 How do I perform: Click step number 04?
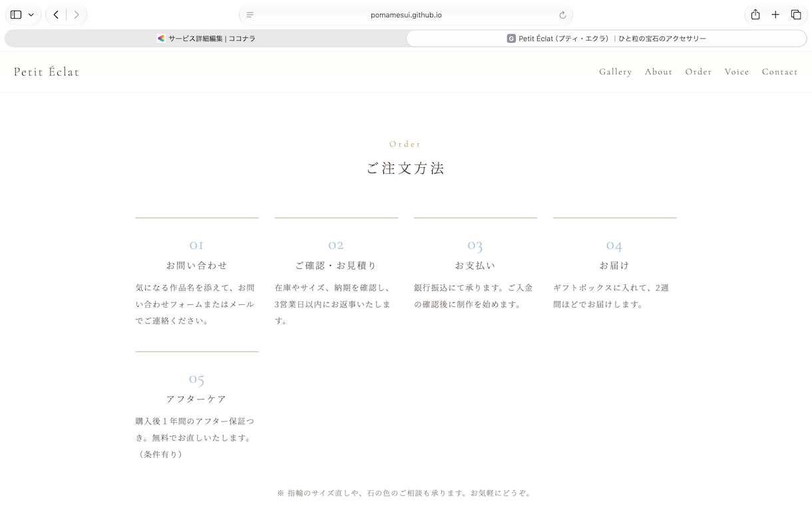pos(614,246)
